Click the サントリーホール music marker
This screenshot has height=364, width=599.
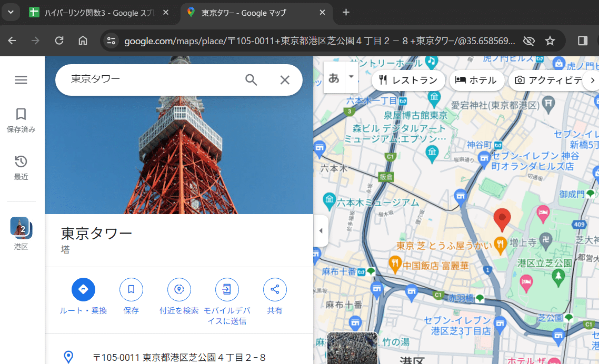pyautogui.click(x=431, y=62)
